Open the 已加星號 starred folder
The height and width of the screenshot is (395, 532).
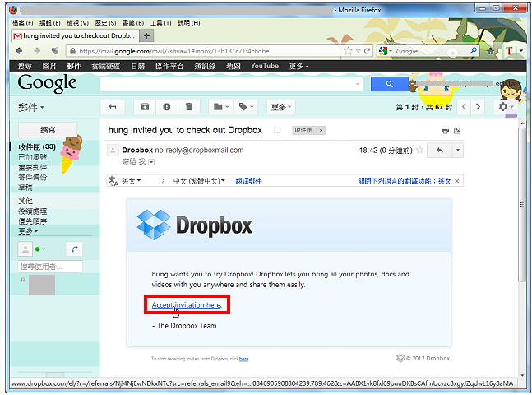pyautogui.click(x=33, y=157)
